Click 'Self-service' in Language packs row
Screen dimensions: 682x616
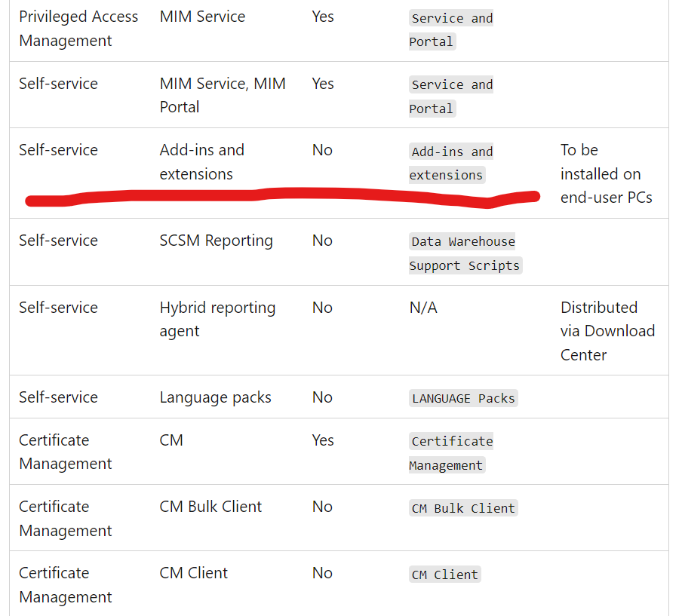click(x=58, y=397)
